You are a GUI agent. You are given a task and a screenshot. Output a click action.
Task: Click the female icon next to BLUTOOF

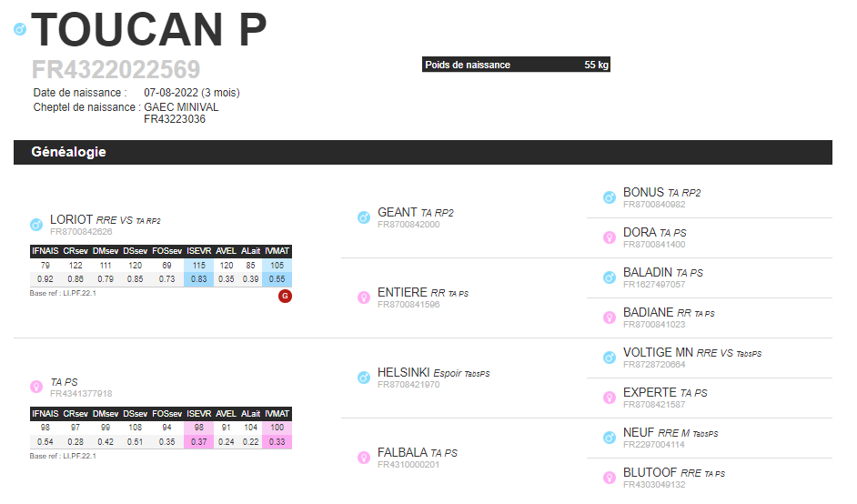(610, 478)
